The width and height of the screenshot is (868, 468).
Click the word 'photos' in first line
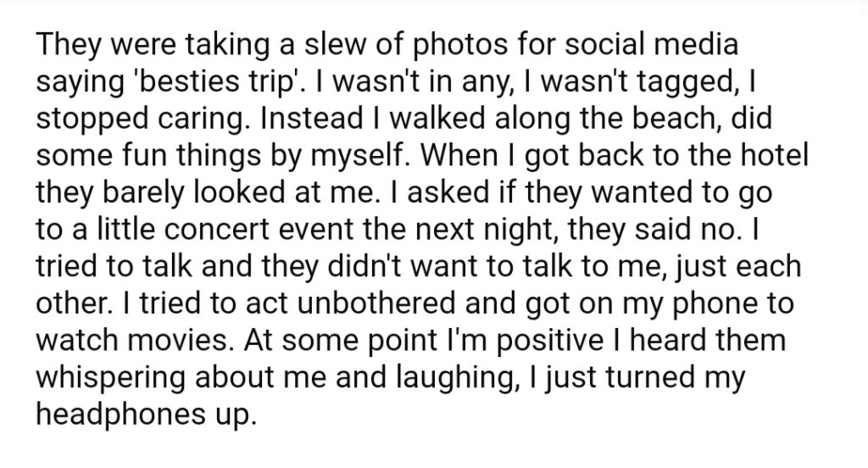[460, 46]
